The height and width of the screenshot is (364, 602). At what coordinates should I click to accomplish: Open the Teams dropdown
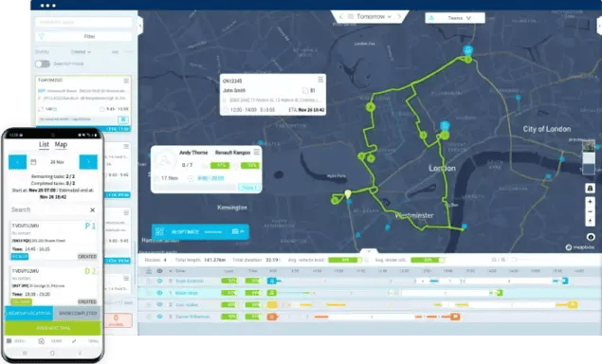tap(455, 18)
